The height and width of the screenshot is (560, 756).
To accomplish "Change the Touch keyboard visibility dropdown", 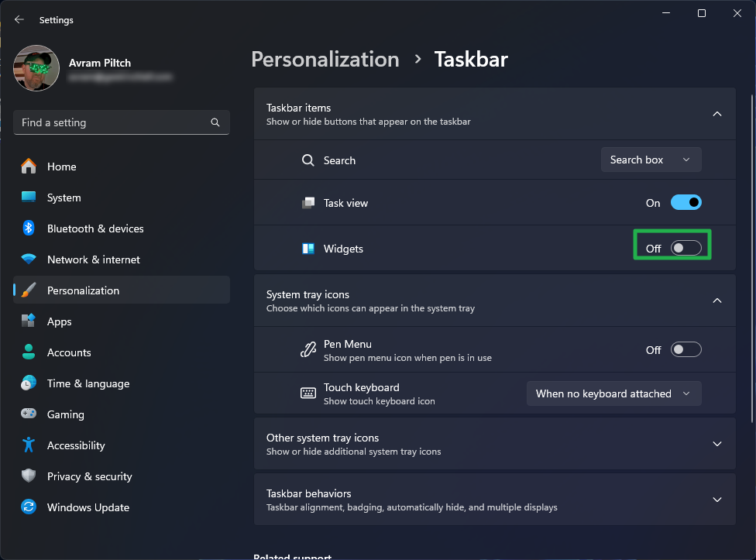I will point(613,393).
